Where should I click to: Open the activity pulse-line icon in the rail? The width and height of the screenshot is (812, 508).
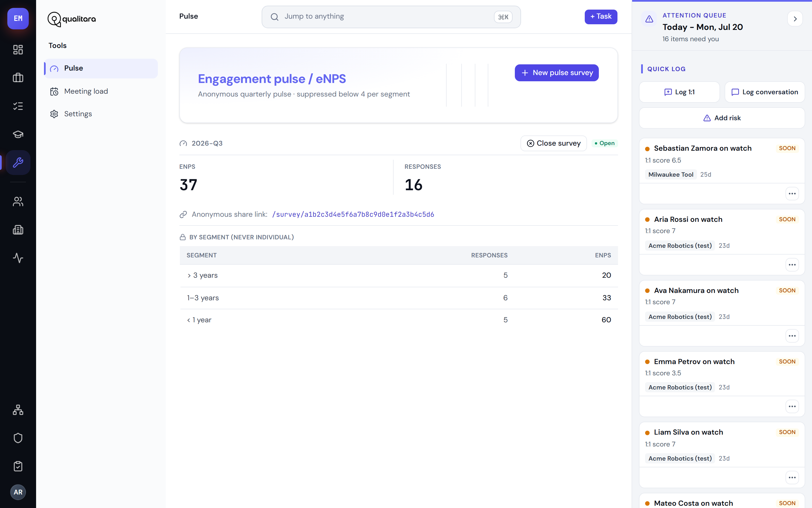coord(18,258)
